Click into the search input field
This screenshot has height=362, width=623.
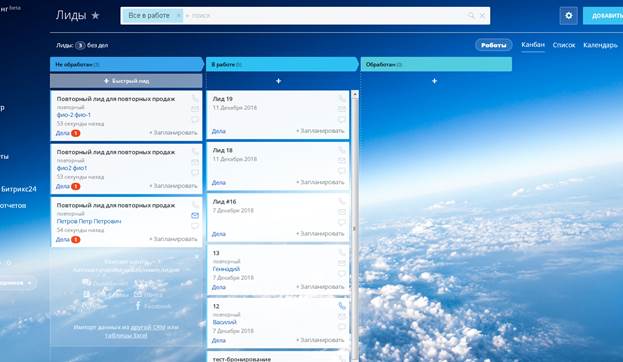pyautogui.click(x=326, y=15)
